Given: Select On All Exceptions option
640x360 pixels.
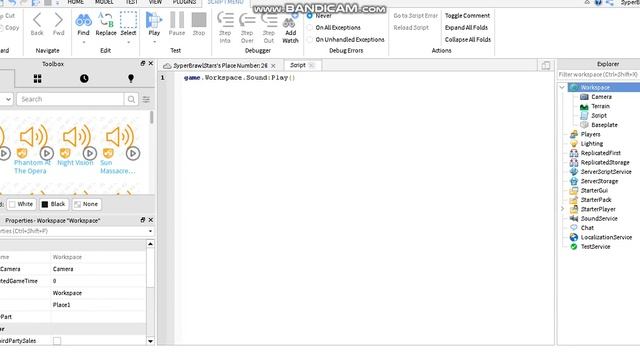Looking at the screenshot, I should pos(309,27).
